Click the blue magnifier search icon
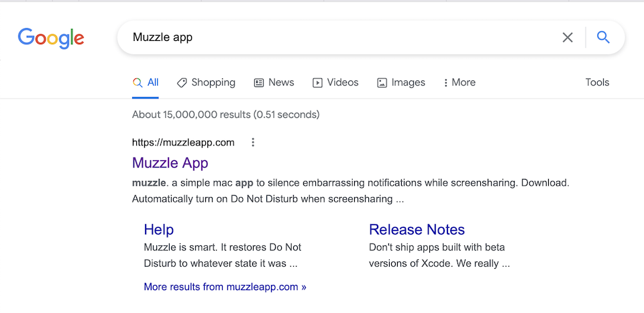Image resolution: width=644 pixels, height=313 pixels. [603, 38]
